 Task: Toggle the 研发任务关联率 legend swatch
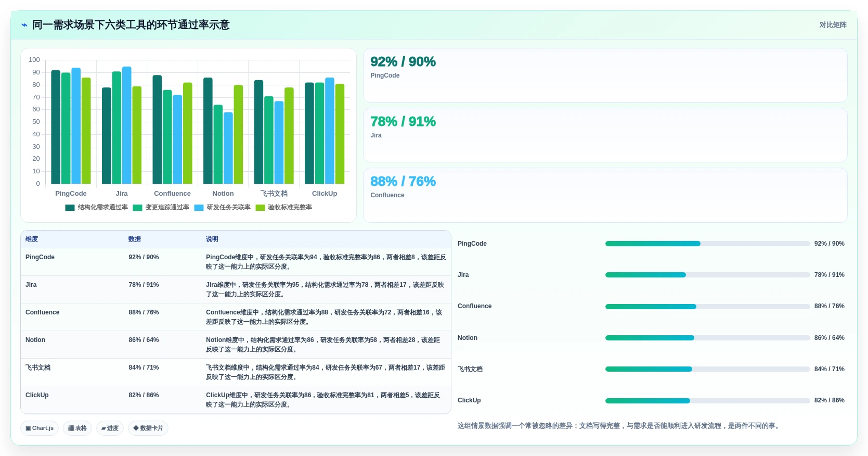pyautogui.click(x=199, y=208)
